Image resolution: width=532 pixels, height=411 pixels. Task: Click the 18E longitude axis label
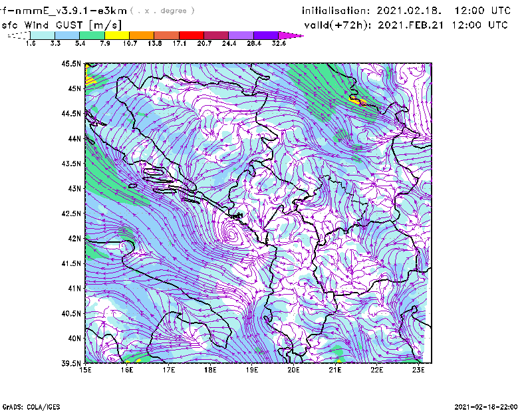pos(211,370)
